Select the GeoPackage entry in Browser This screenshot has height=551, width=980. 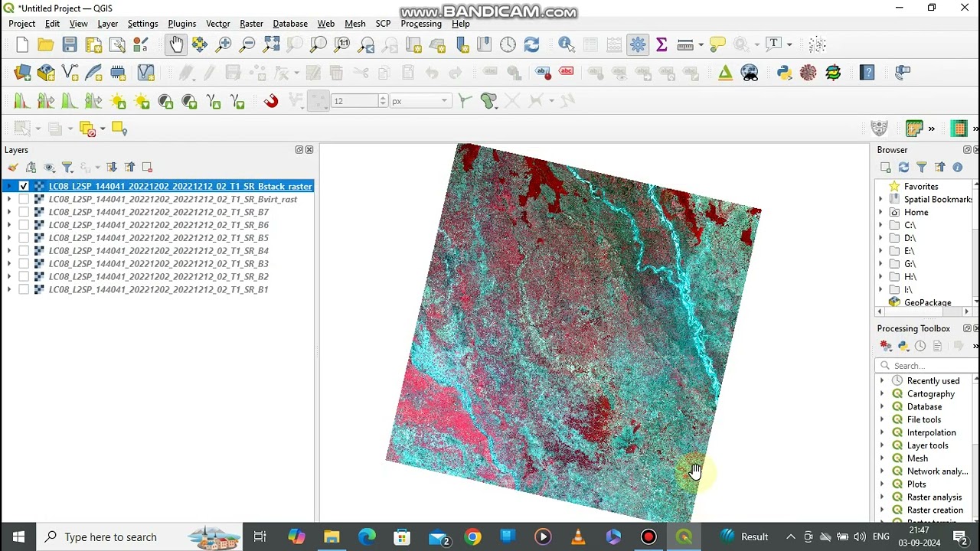[927, 302]
